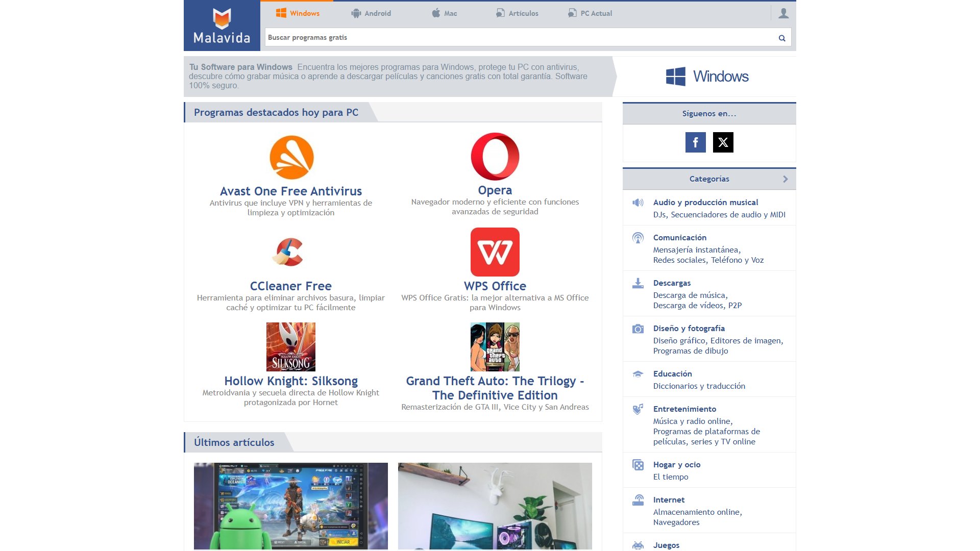
Task: Open Malavida's Facebook page icon
Action: pyautogui.click(x=695, y=142)
